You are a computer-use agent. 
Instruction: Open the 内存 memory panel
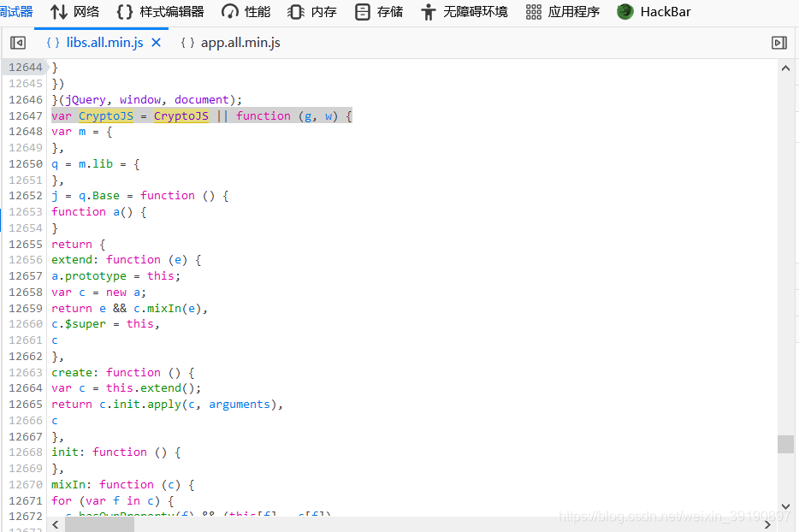click(312, 12)
